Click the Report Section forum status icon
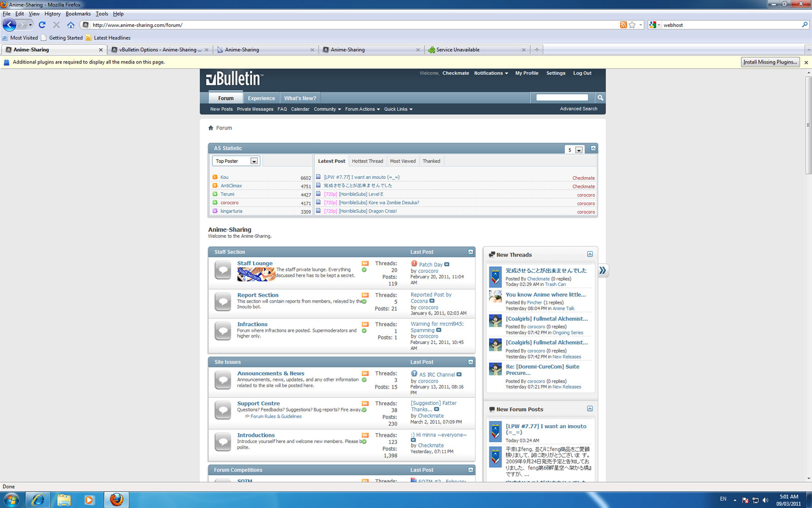Screen dimensions: 812x508 pyautogui.click(x=223, y=302)
